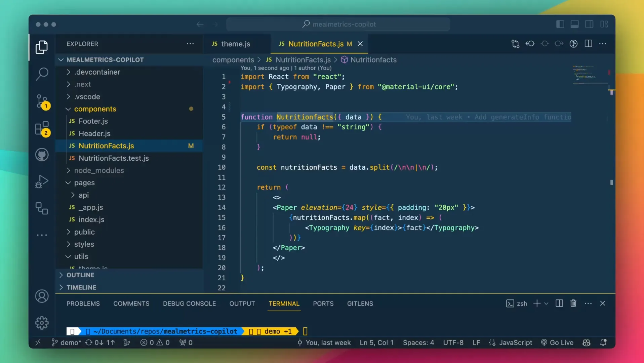The height and width of the screenshot is (363, 644).
Task: Switch to the COMMENTS panel tab
Action: click(x=131, y=304)
